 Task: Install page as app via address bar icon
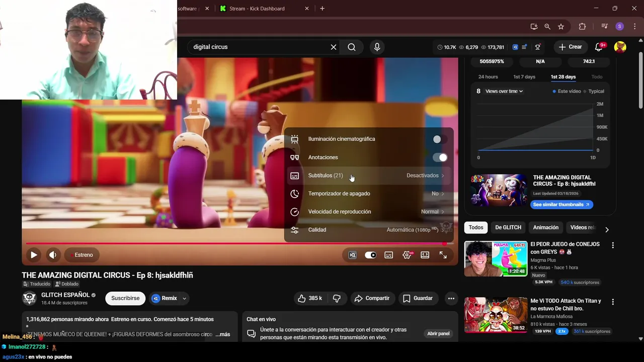click(534, 27)
